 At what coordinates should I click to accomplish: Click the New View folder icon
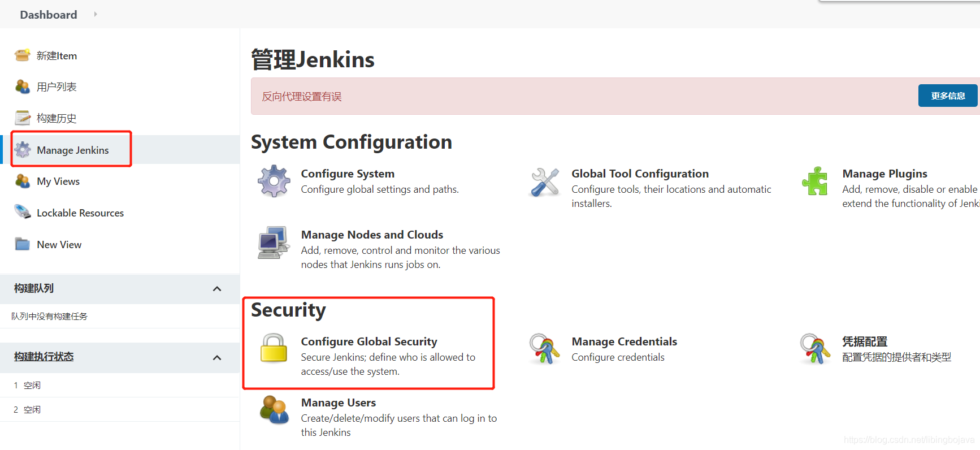[x=23, y=244]
